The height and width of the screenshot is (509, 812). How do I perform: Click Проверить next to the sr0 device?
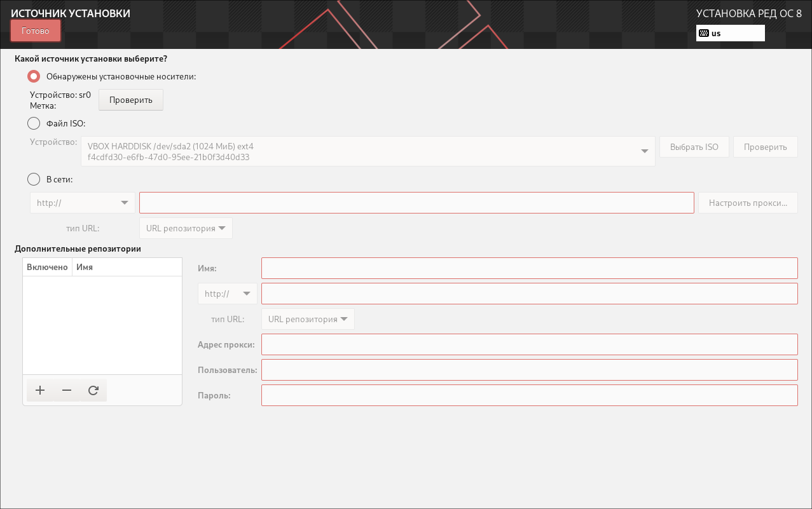pyautogui.click(x=130, y=100)
